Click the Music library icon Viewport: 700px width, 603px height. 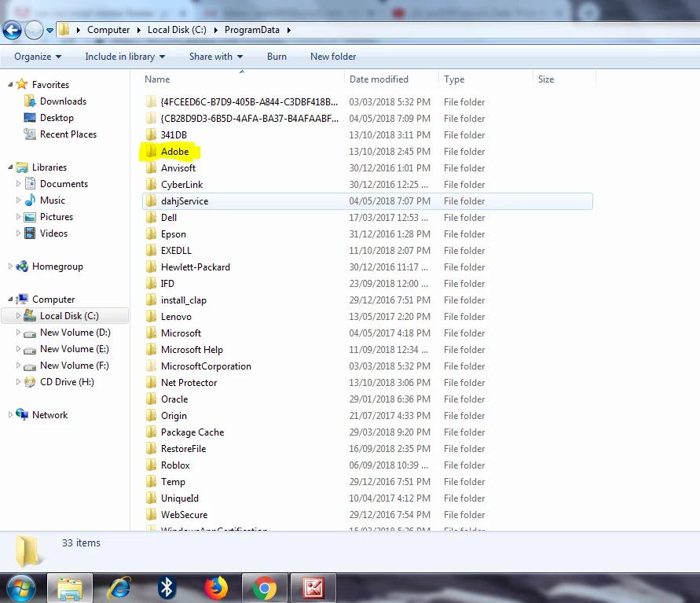[x=30, y=200]
